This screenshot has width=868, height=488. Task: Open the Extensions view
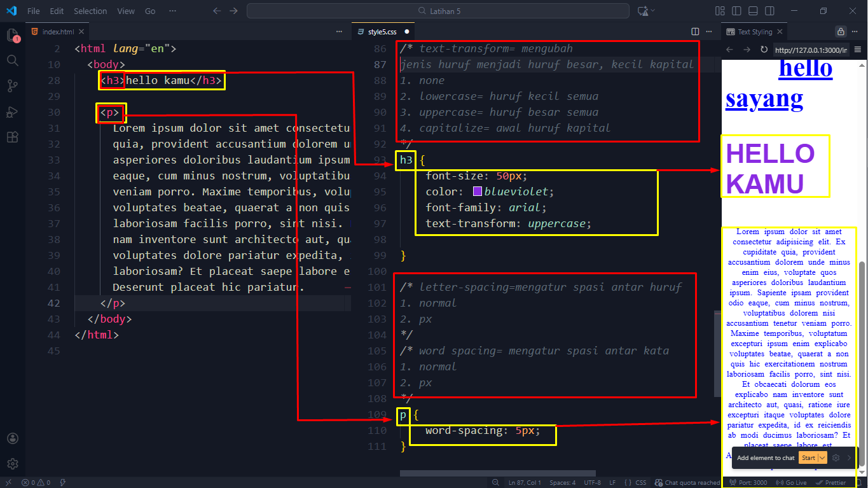12,137
